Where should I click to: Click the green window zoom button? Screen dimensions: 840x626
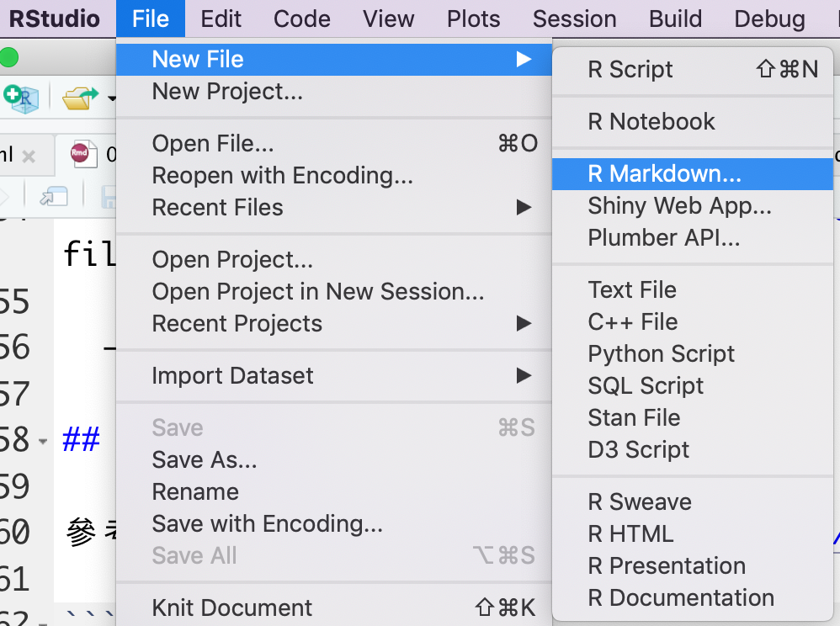click(x=8, y=58)
